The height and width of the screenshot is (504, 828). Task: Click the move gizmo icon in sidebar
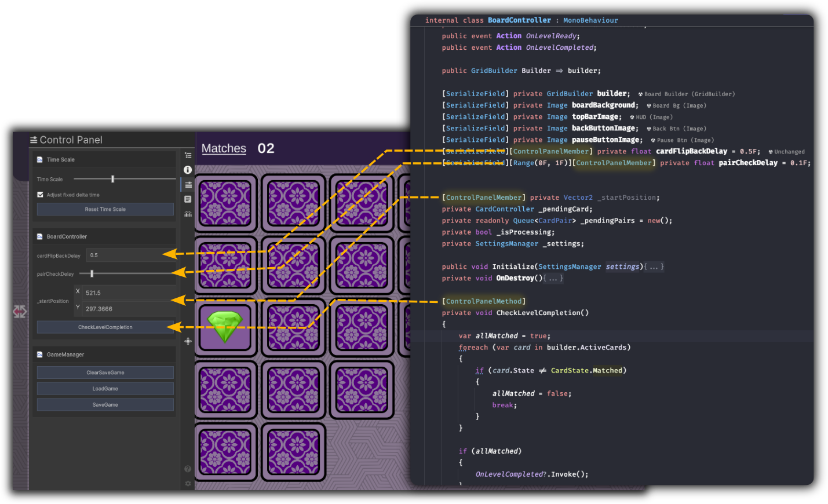click(x=188, y=341)
